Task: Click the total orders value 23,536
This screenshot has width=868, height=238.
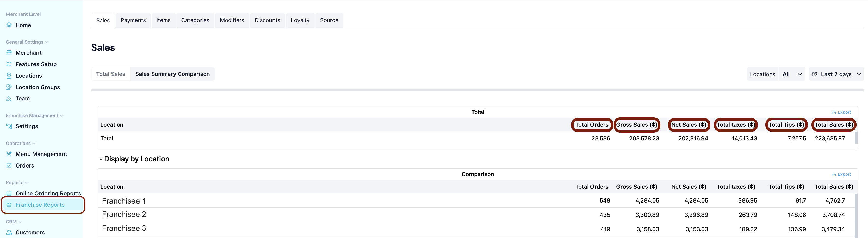Action: (601, 139)
